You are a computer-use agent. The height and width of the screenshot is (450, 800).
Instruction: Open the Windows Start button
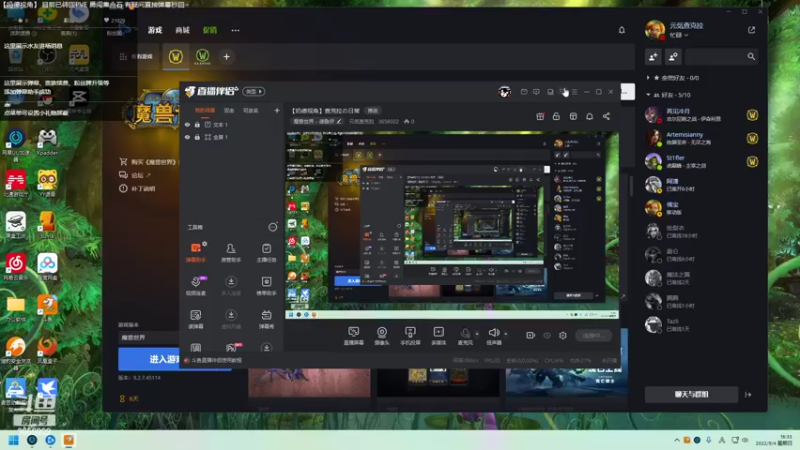pos(14,440)
